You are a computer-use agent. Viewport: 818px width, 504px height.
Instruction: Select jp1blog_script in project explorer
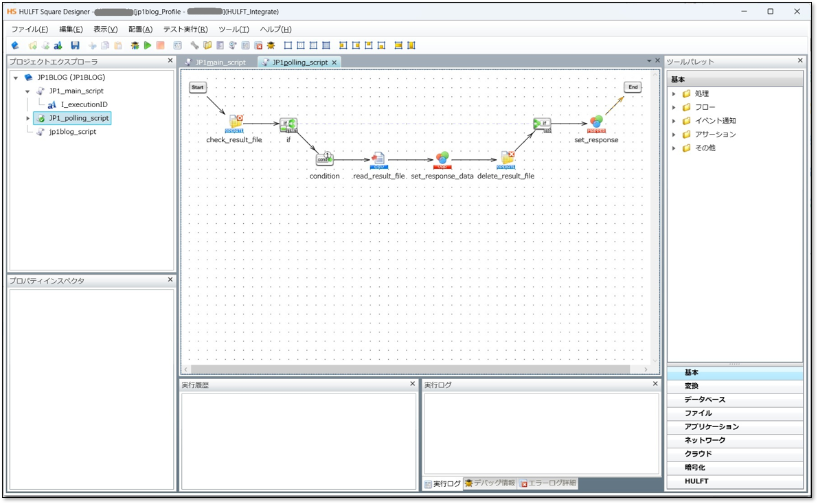pyautogui.click(x=72, y=132)
